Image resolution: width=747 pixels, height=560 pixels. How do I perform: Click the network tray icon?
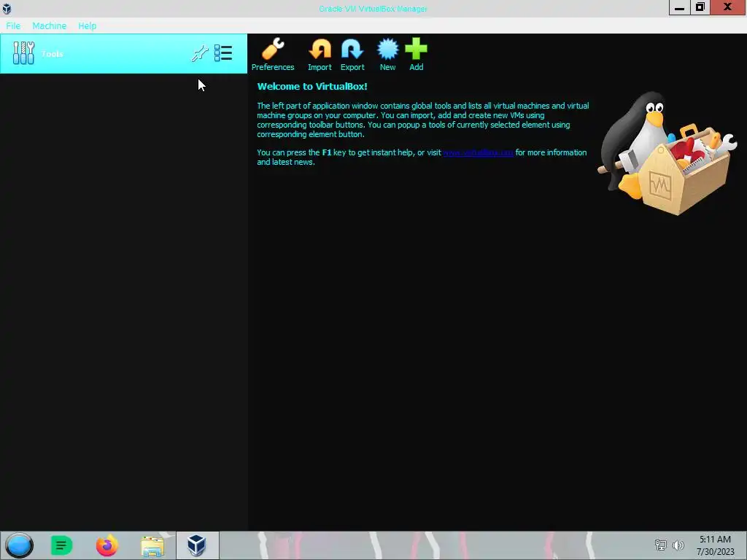[660, 545]
